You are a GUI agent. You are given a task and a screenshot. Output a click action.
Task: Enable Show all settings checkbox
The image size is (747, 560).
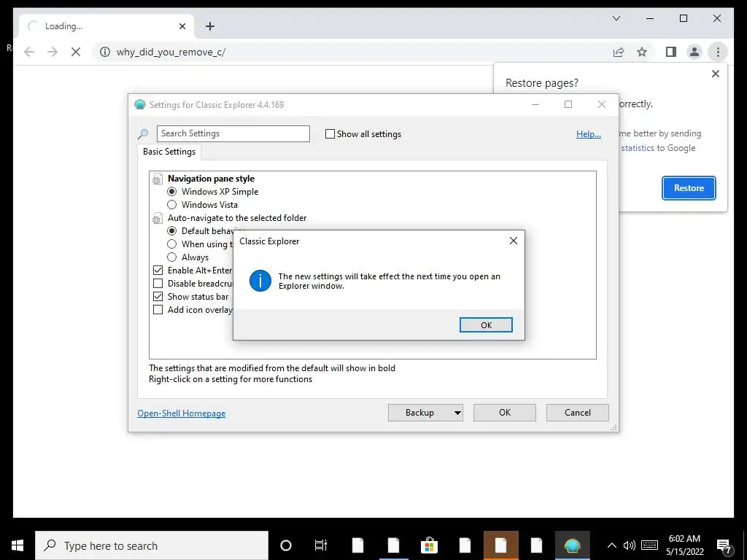[330, 134]
